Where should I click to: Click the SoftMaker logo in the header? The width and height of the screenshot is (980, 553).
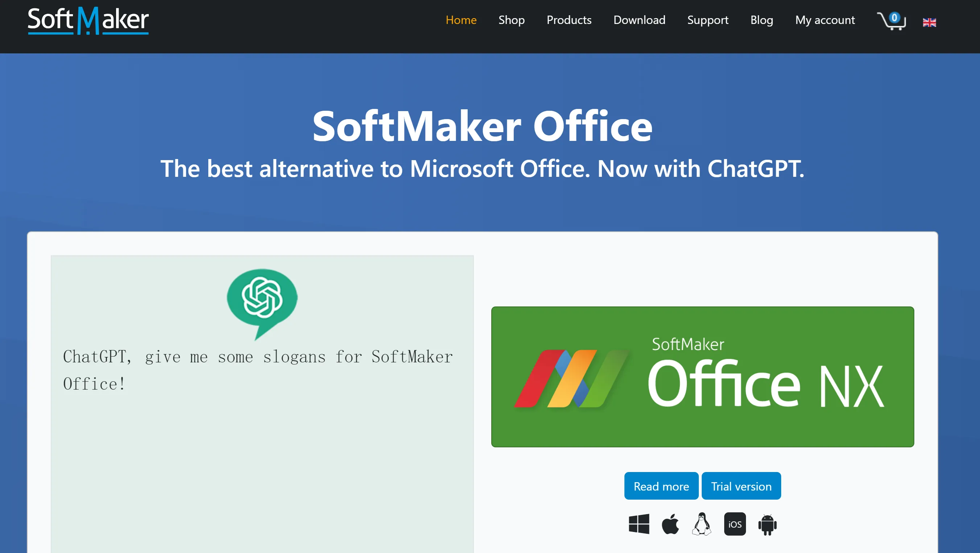click(88, 21)
